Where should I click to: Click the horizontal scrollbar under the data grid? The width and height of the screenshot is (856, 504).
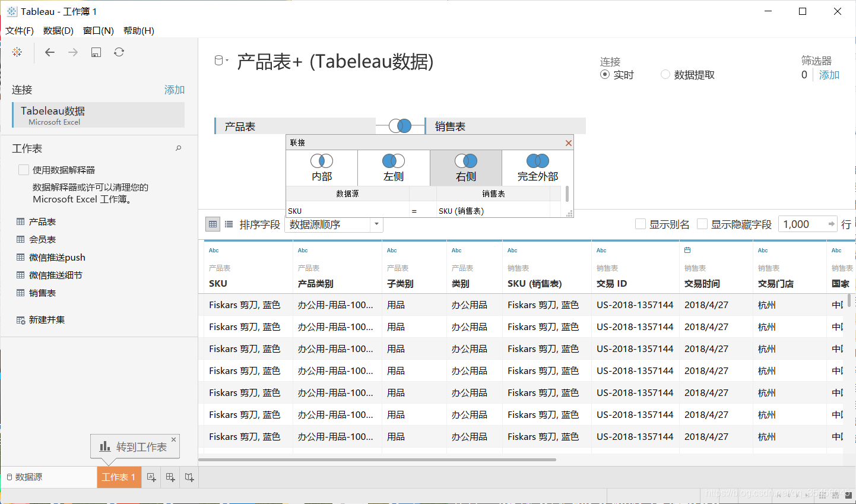coord(378,459)
